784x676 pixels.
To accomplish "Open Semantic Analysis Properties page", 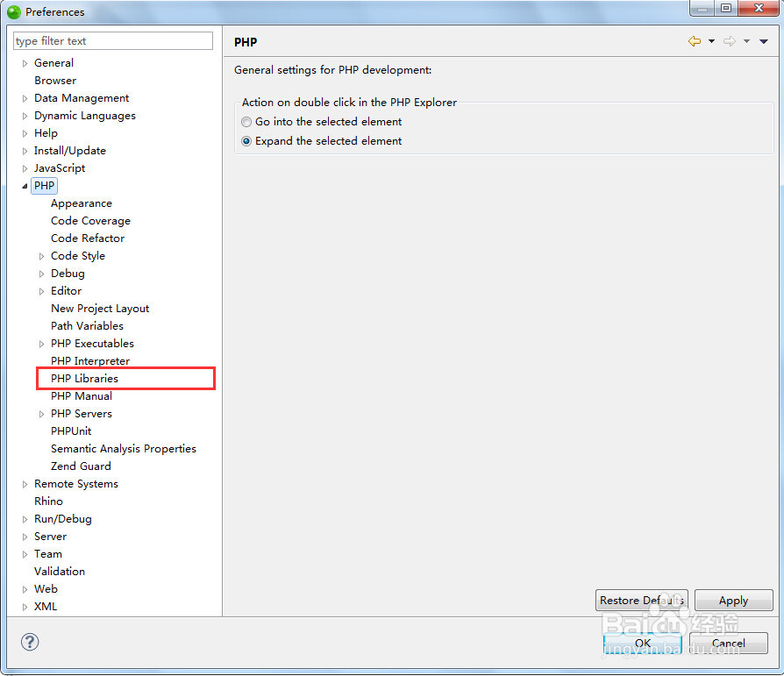I will click(x=124, y=449).
